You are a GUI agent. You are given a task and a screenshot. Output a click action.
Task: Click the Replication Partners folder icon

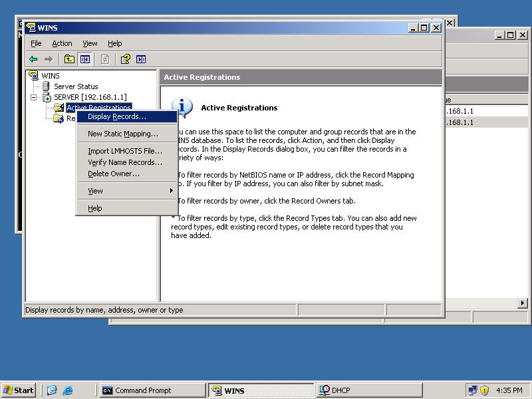(59, 118)
